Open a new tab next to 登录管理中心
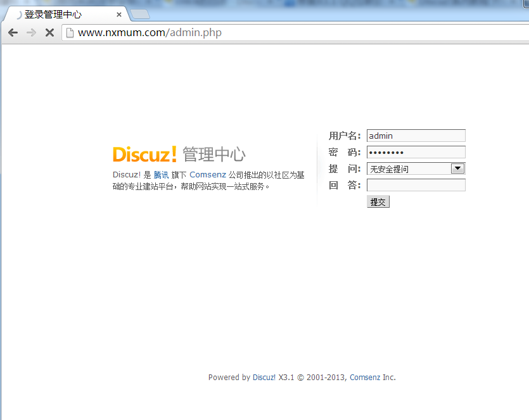 click(x=140, y=14)
